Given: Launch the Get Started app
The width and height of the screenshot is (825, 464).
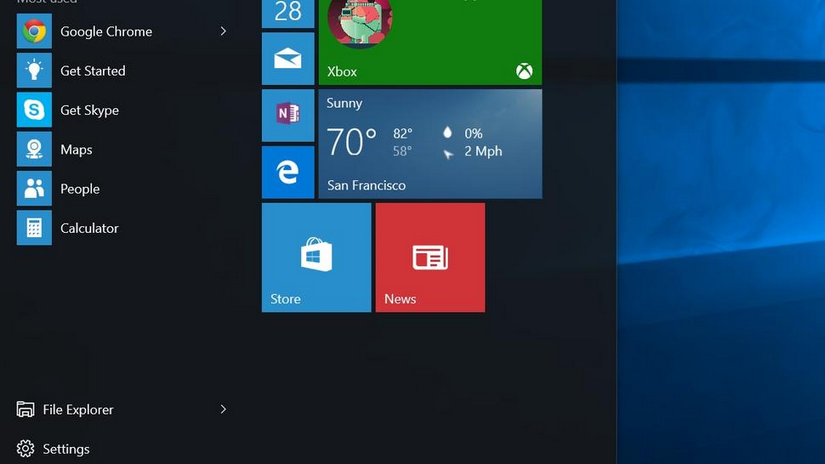Looking at the screenshot, I should click(x=92, y=71).
